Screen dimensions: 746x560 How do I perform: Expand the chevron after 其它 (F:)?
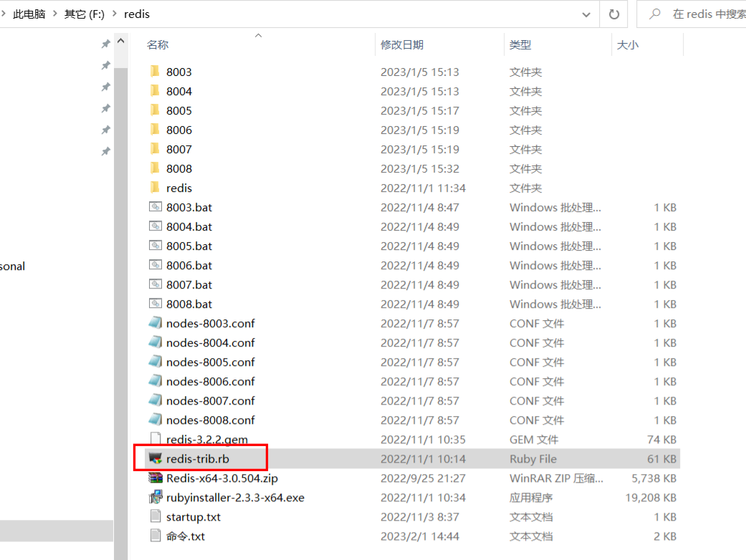[x=115, y=14]
